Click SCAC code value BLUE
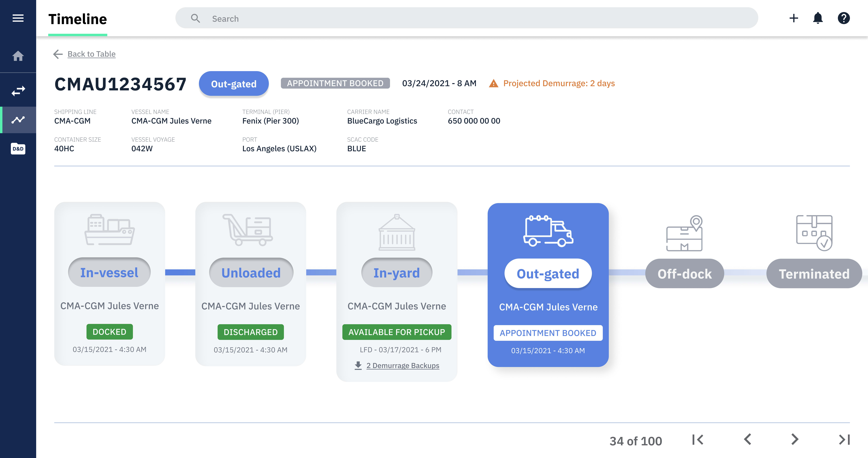This screenshot has height=458, width=868. (x=357, y=149)
